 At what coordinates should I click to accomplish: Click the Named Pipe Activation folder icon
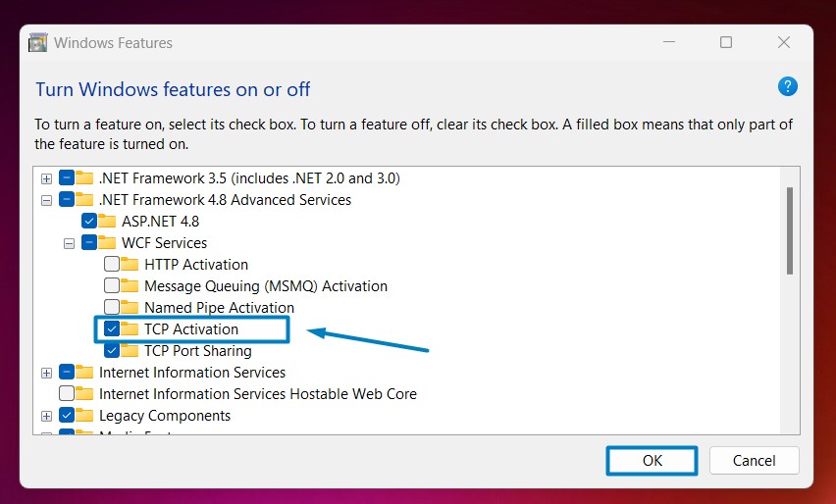[x=130, y=307]
